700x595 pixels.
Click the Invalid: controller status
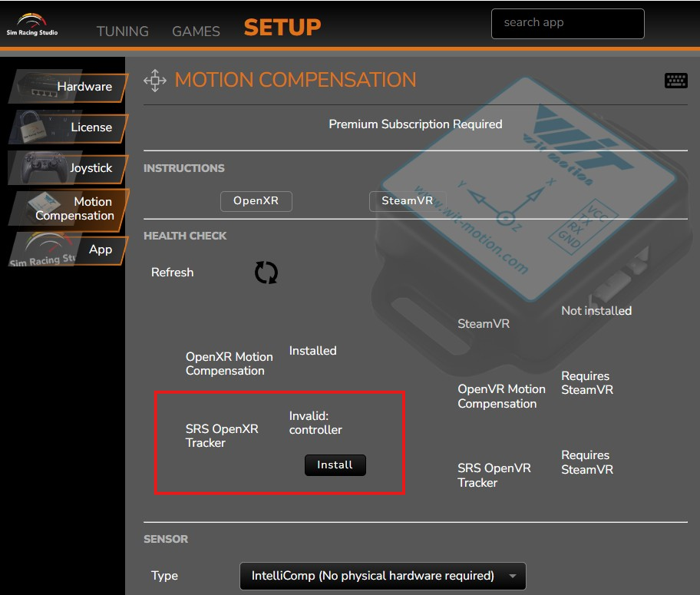[x=315, y=422]
